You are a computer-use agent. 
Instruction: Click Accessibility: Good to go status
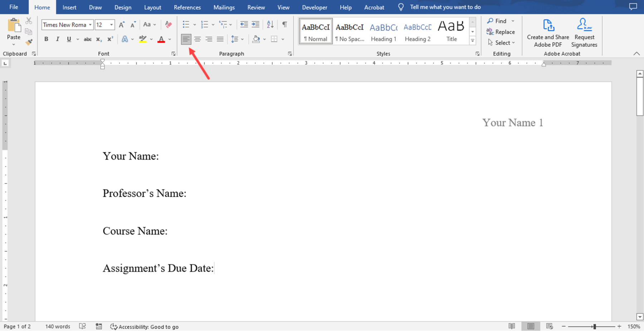(145, 326)
